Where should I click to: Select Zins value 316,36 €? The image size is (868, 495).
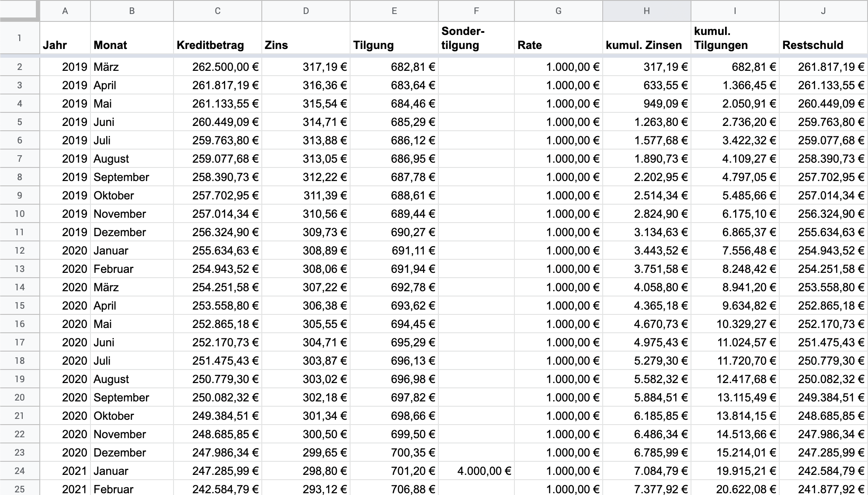tap(306, 85)
